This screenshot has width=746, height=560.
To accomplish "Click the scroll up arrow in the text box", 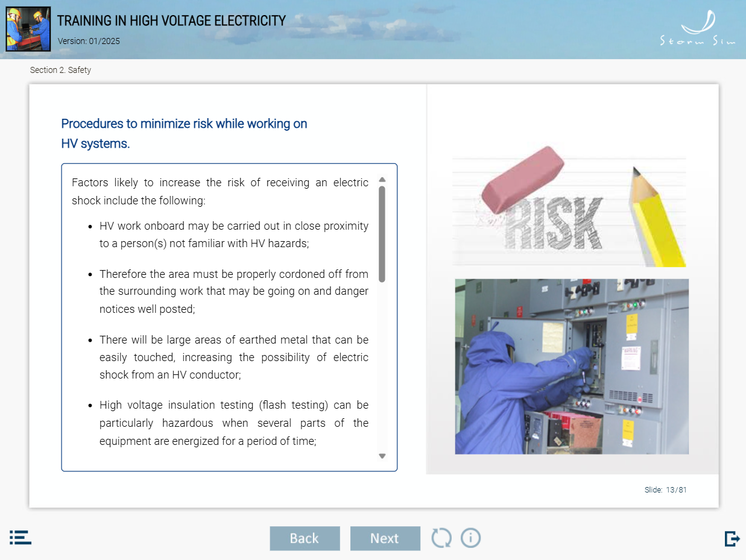I will (382, 180).
